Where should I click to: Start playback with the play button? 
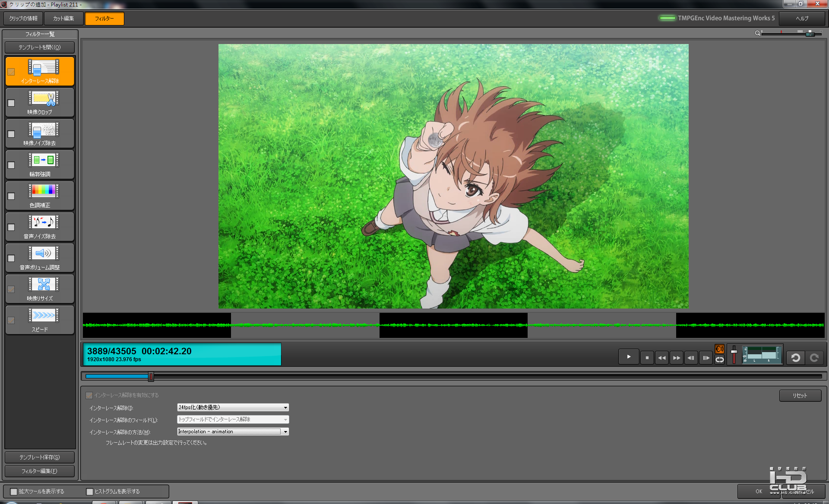pos(629,357)
